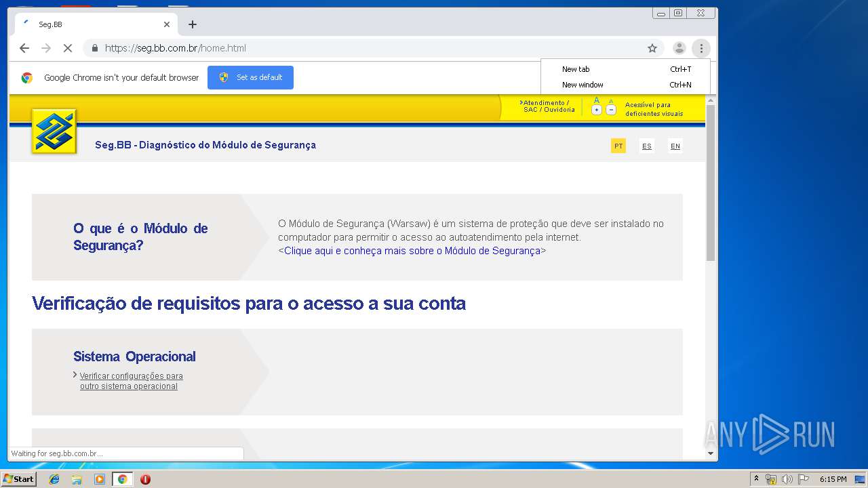
Task: Open link to learn about Módulo de Segurança
Action: pos(412,251)
